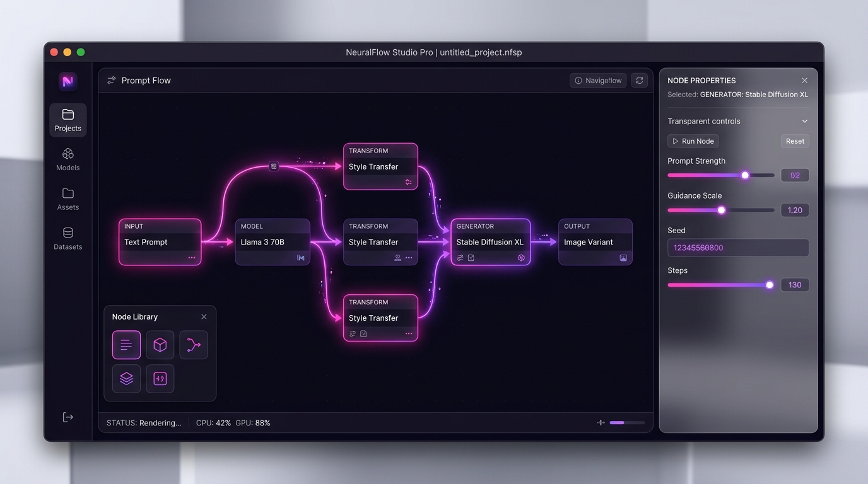Click the document icon on the bottom Style Transfer node
The height and width of the screenshot is (484, 868).
coord(363,334)
